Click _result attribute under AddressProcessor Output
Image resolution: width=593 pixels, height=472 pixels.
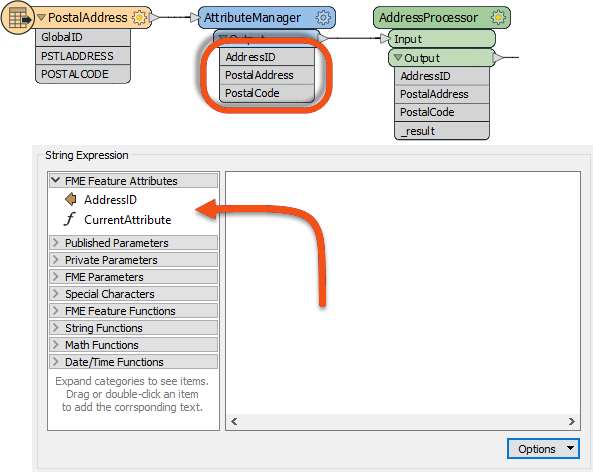coord(442,131)
